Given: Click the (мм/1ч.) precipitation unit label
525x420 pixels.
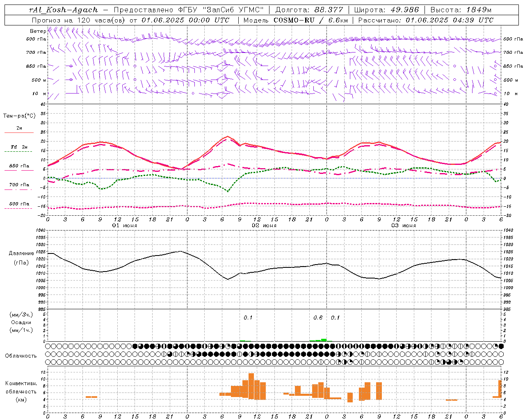Looking at the screenshot, I should pos(21,330).
